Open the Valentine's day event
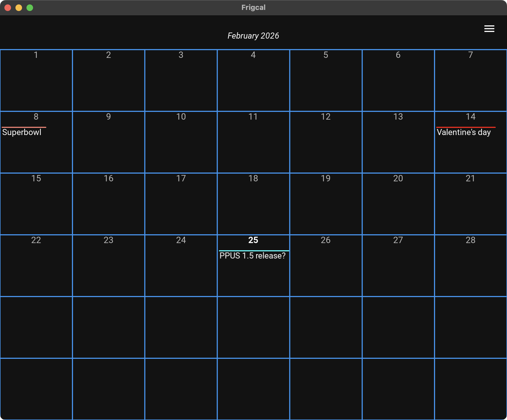 463,132
